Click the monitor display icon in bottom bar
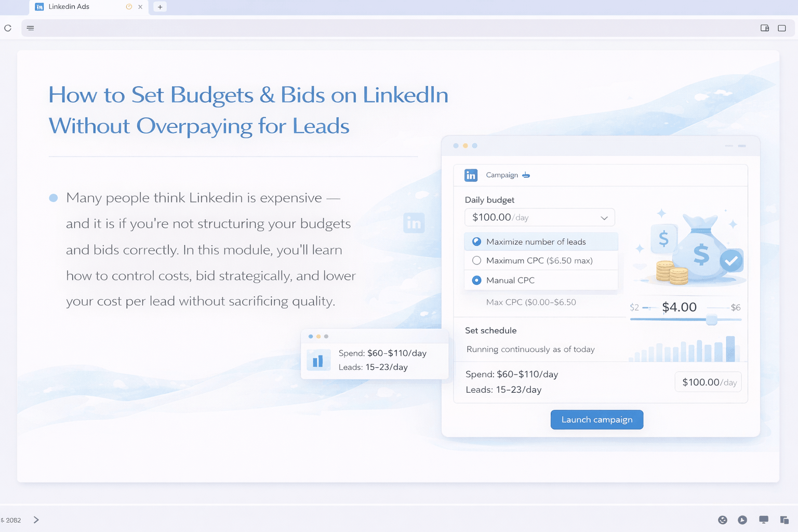 click(x=763, y=520)
